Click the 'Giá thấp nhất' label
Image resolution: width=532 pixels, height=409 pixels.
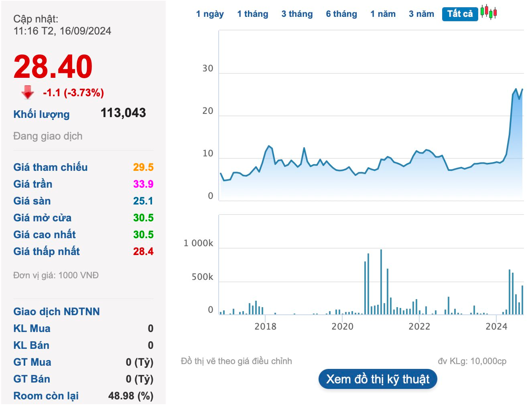(47, 251)
